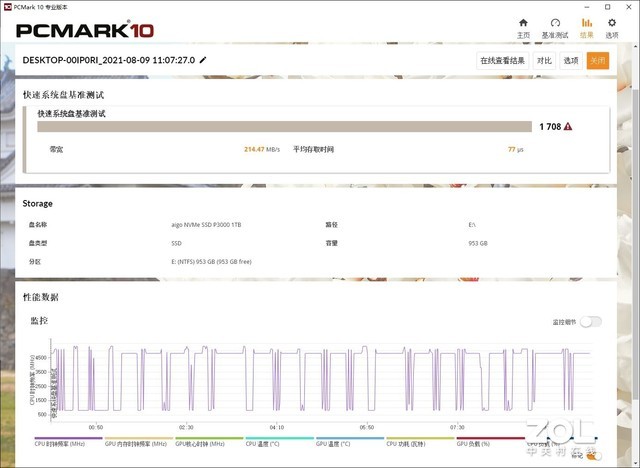Image resolution: width=640 pixels, height=468 pixels.
Task: Click the 02:30 time marker on chart
Action: [x=186, y=427]
